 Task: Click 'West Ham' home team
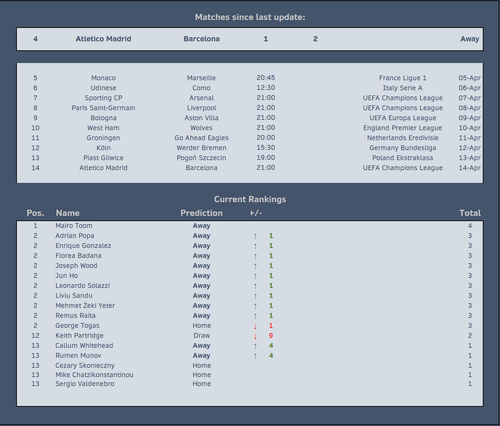(103, 128)
